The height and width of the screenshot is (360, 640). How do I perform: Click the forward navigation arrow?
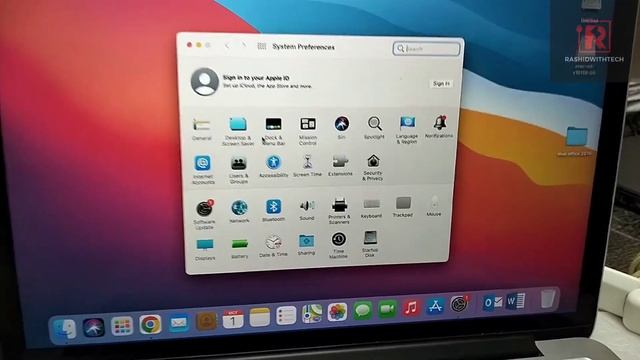[244, 45]
